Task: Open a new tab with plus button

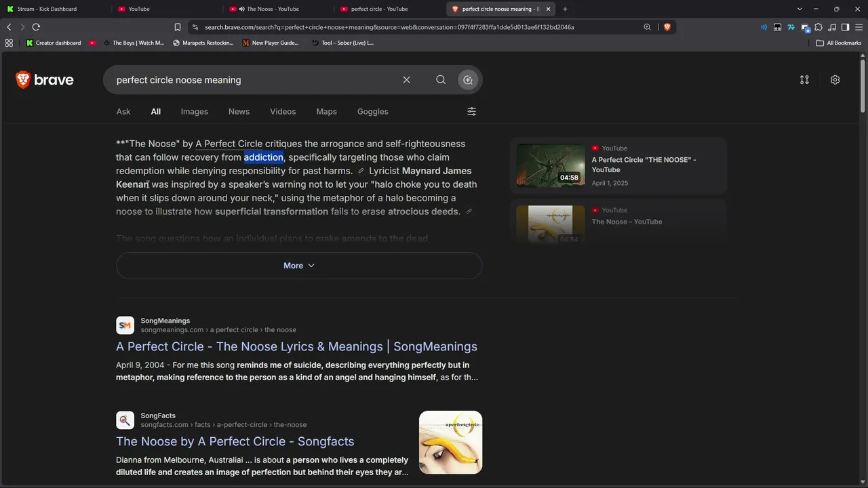Action: pyautogui.click(x=565, y=9)
